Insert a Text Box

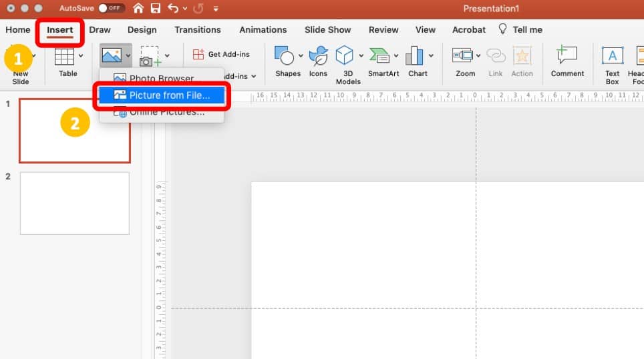(612, 65)
